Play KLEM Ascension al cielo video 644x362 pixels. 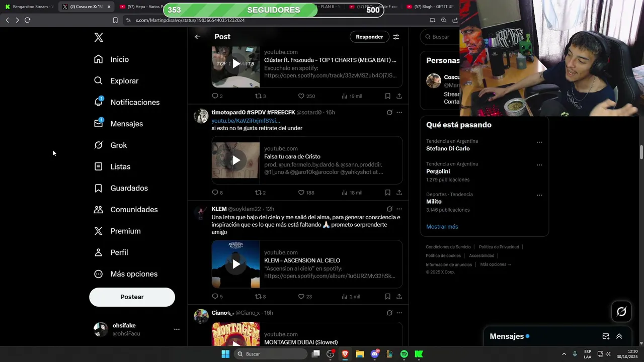[x=236, y=264]
